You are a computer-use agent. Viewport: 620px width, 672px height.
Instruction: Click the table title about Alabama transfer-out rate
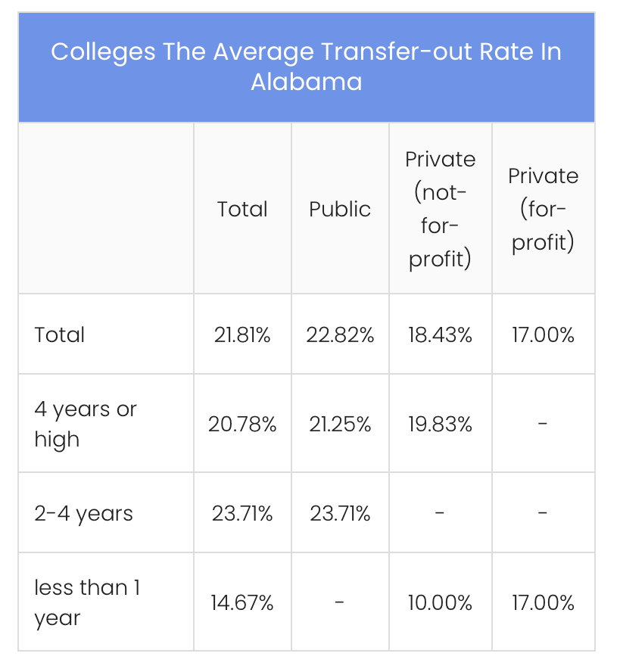point(306,67)
